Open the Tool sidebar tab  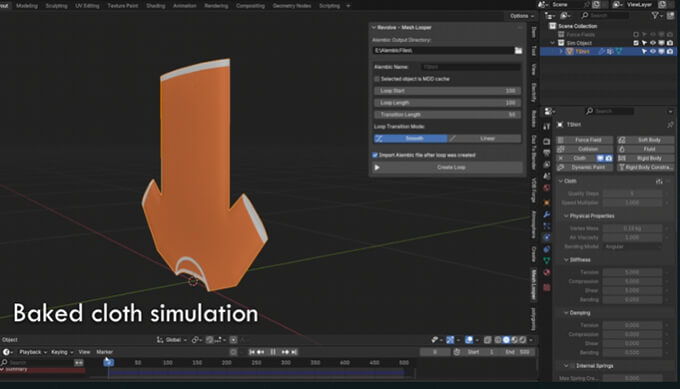(x=533, y=51)
